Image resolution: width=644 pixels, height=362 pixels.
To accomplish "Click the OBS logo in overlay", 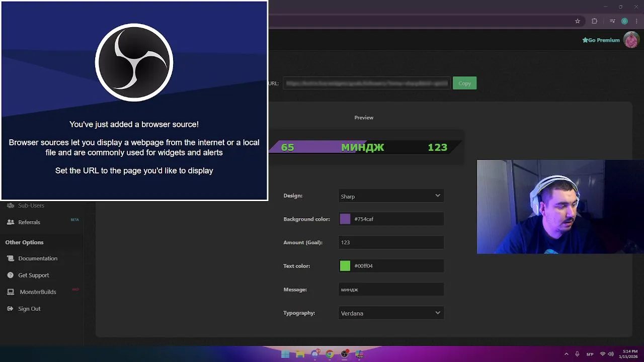I will pyautogui.click(x=134, y=62).
